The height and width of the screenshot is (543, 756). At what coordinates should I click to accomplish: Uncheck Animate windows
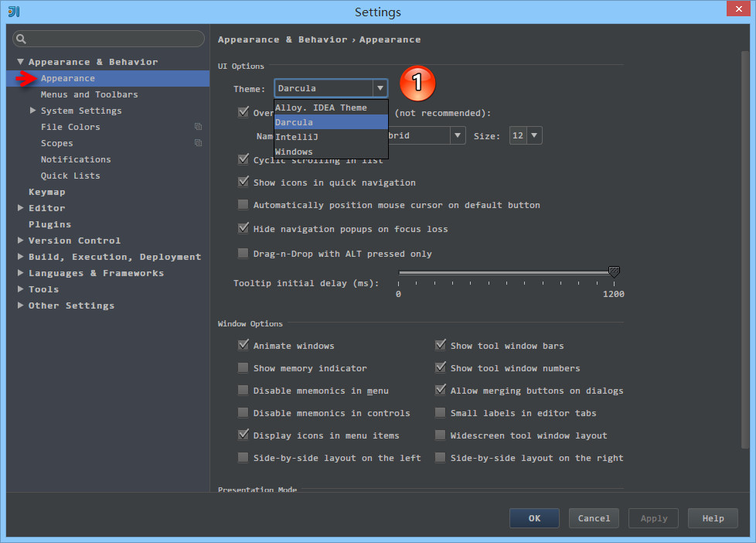coord(243,346)
